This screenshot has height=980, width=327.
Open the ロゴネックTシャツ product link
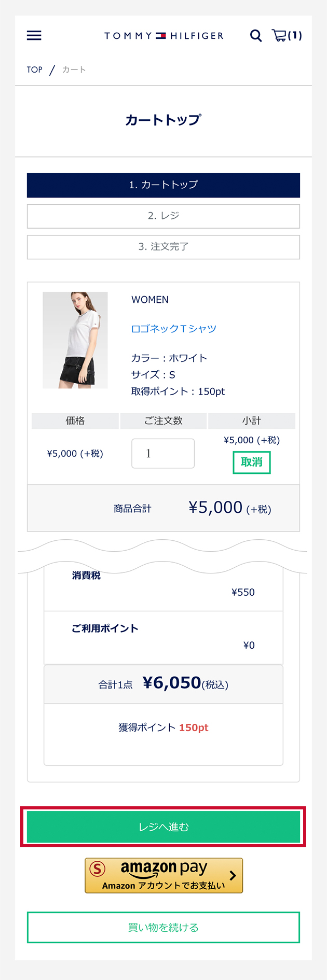(174, 329)
